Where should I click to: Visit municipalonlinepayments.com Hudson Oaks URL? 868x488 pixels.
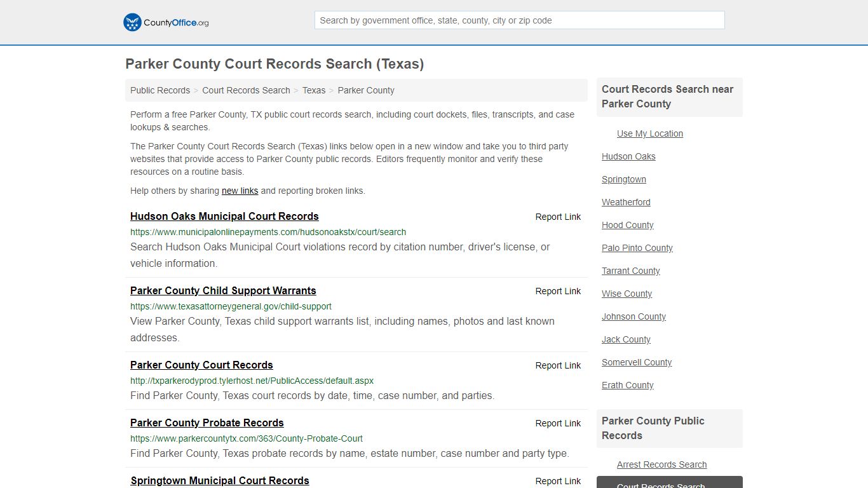pos(268,232)
